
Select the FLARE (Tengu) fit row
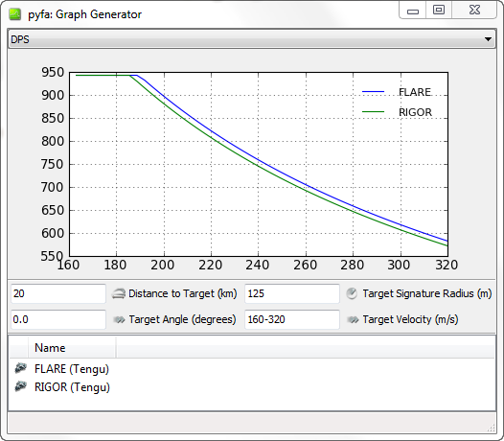pyautogui.click(x=252, y=369)
